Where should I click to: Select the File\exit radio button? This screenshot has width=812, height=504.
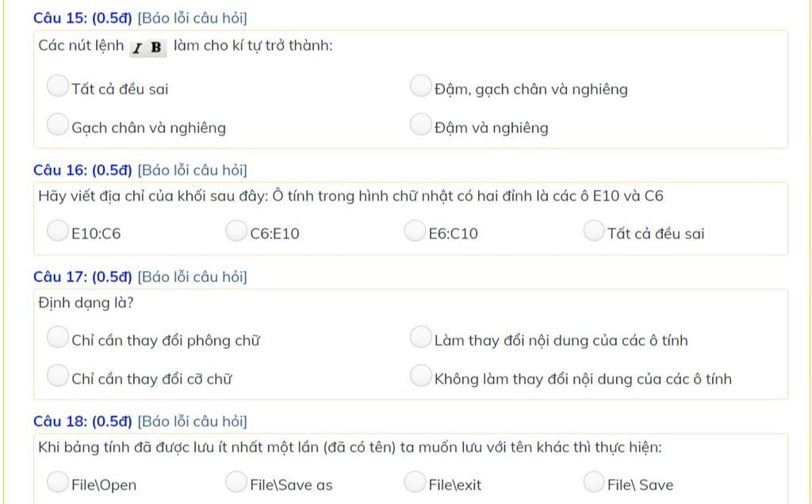click(x=415, y=483)
